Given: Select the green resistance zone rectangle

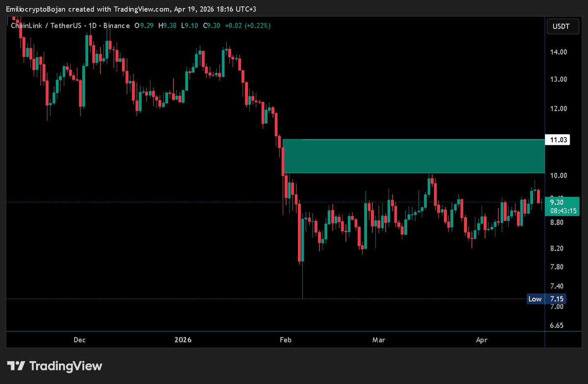Looking at the screenshot, I should coord(414,156).
